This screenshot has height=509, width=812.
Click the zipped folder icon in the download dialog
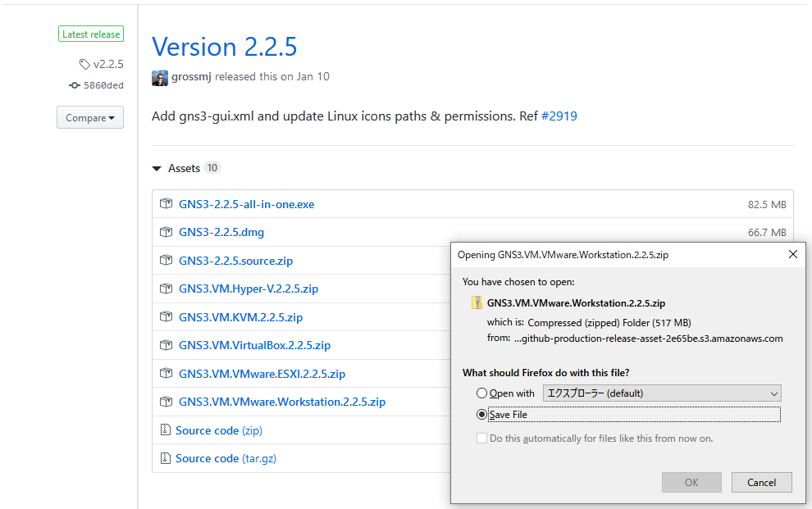pyautogui.click(x=477, y=302)
